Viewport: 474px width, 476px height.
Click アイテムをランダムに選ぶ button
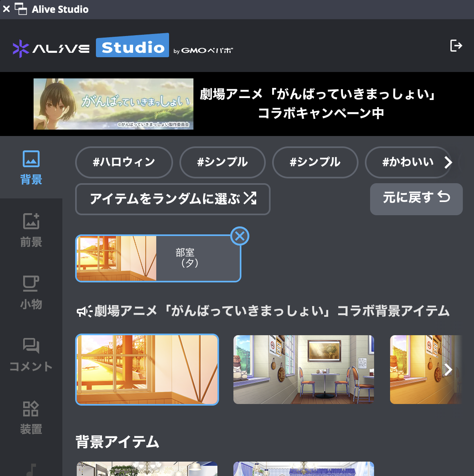click(x=173, y=199)
